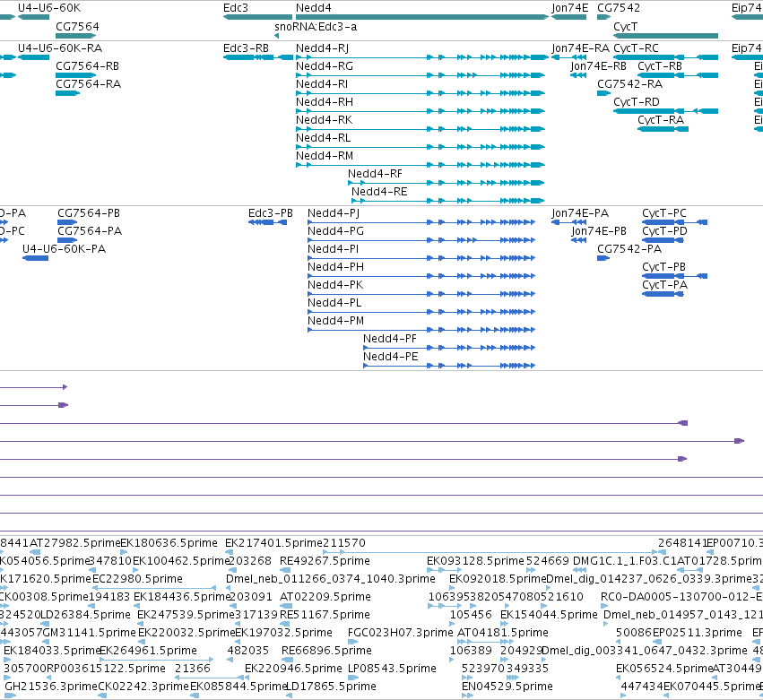Open transcript Nedd4-RI label

pos(322,84)
